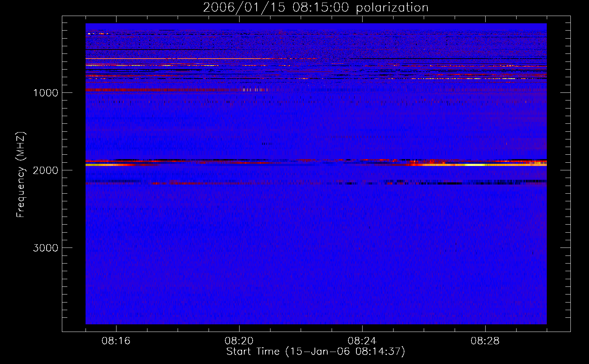
Task: Click the "08:24" time tick label
Action: click(362, 341)
